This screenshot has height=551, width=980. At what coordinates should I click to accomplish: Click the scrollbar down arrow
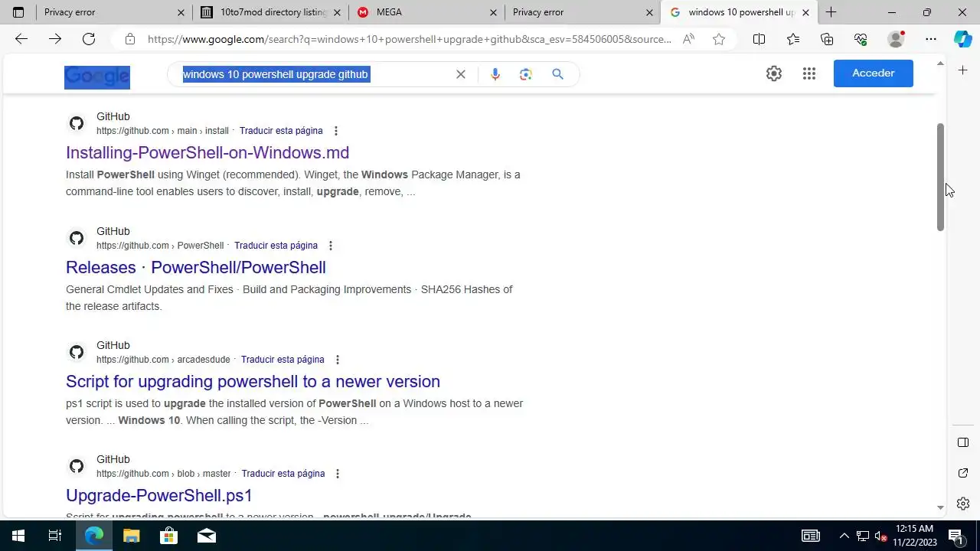(x=941, y=507)
